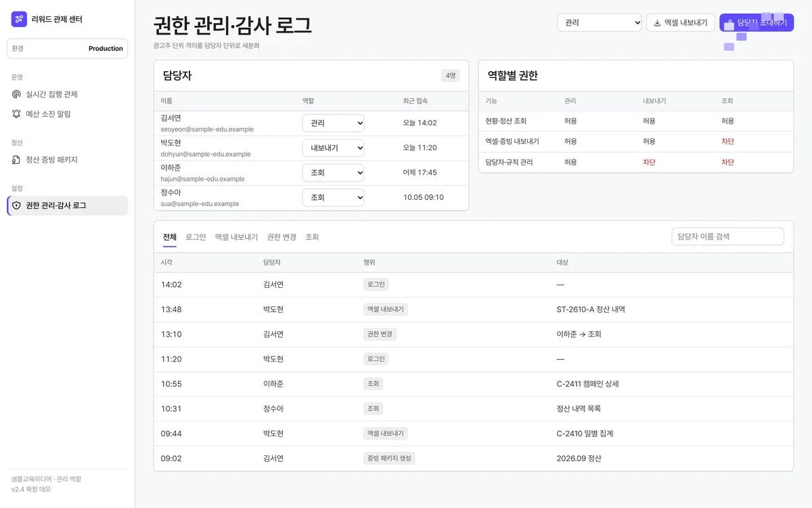Click email sua@sample-edu.example
Viewport: 812px width, 508px height.
pyautogui.click(x=200, y=203)
